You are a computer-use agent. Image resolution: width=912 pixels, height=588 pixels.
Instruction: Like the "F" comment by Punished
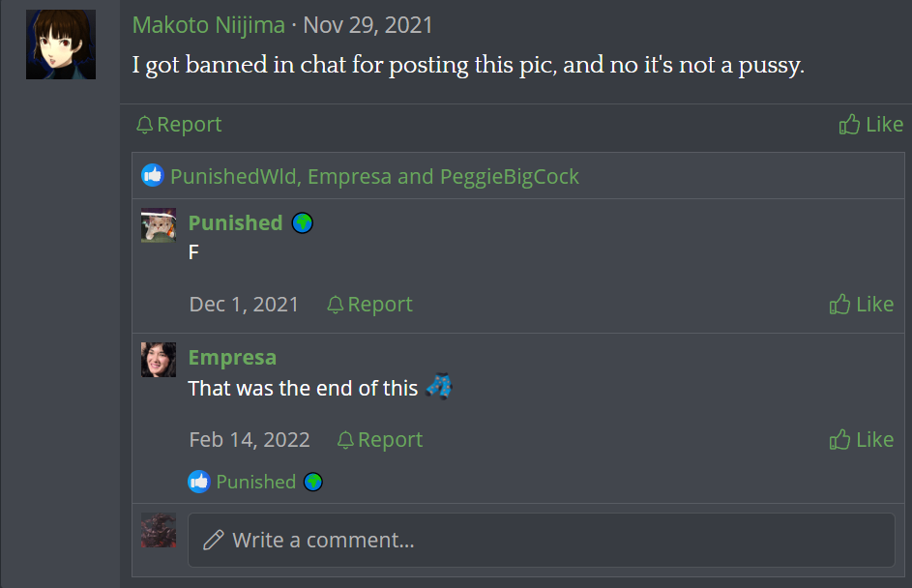[x=862, y=305]
